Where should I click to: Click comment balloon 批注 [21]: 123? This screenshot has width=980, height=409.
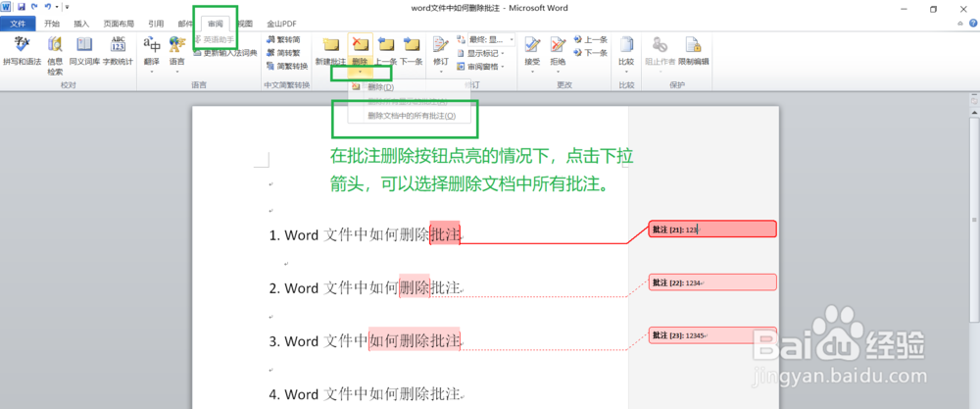click(x=712, y=229)
